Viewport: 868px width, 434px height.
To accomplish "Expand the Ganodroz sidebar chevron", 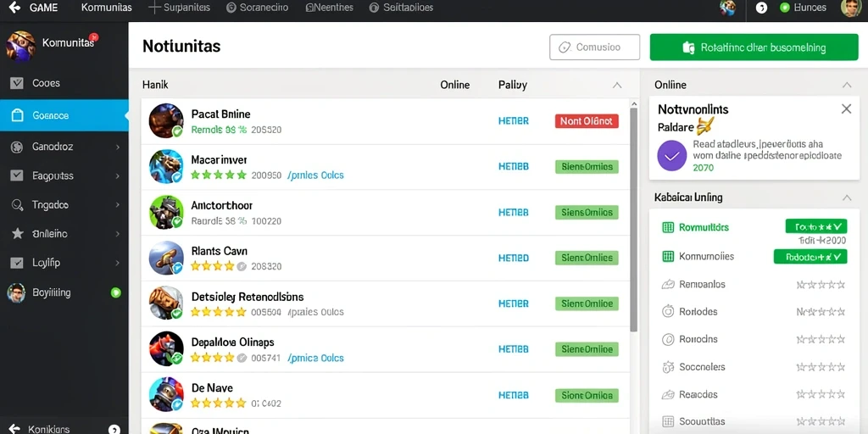I will click(117, 147).
